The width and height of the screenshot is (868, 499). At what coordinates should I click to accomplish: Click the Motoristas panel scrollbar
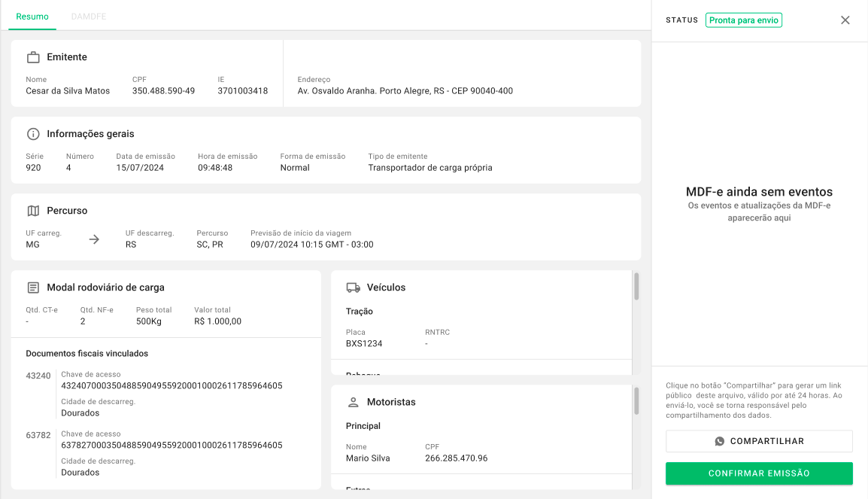coord(636,401)
